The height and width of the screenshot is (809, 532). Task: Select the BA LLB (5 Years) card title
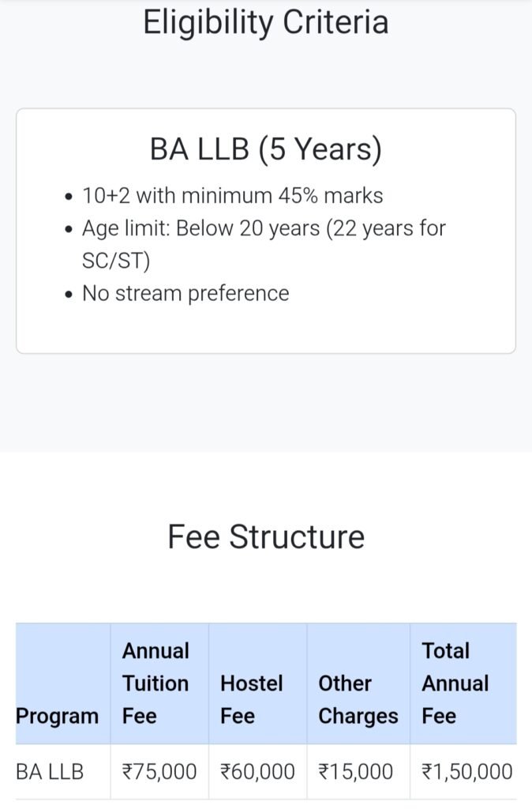tap(265, 149)
